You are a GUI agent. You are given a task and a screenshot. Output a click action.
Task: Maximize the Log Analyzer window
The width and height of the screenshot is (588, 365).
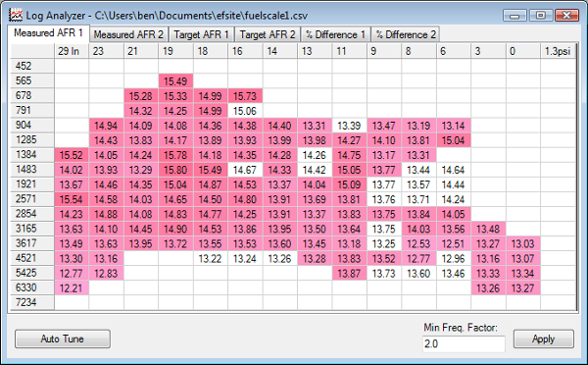pyautogui.click(x=540, y=16)
